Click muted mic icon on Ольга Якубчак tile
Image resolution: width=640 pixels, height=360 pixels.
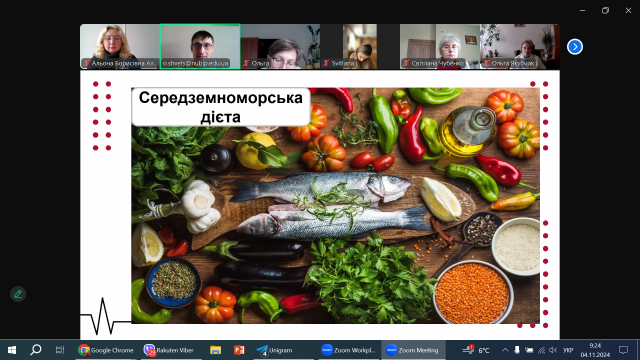pos(486,63)
